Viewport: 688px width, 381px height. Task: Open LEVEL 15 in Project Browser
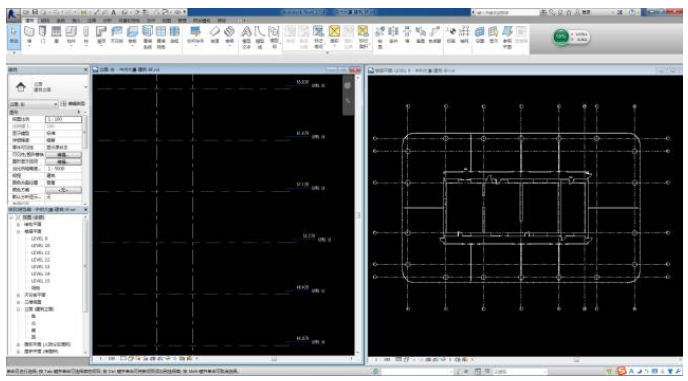pos(41,281)
